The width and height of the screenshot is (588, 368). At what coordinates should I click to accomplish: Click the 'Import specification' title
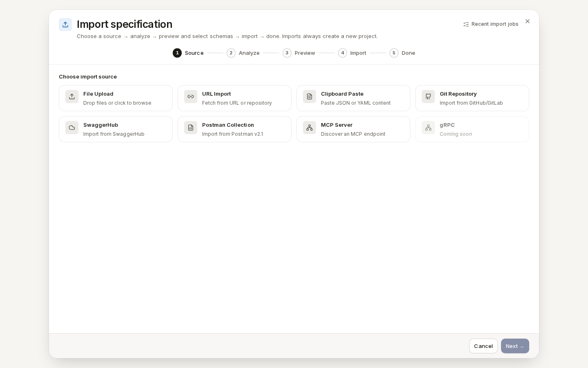click(125, 24)
